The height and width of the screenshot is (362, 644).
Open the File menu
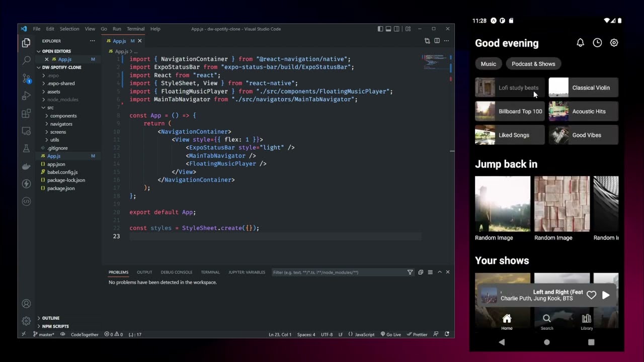pos(37,29)
